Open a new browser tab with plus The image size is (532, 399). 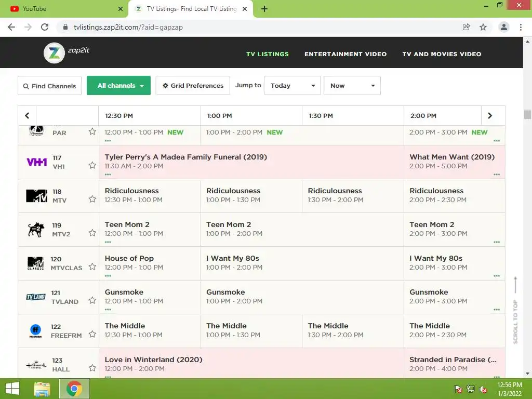pyautogui.click(x=264, y=9)
